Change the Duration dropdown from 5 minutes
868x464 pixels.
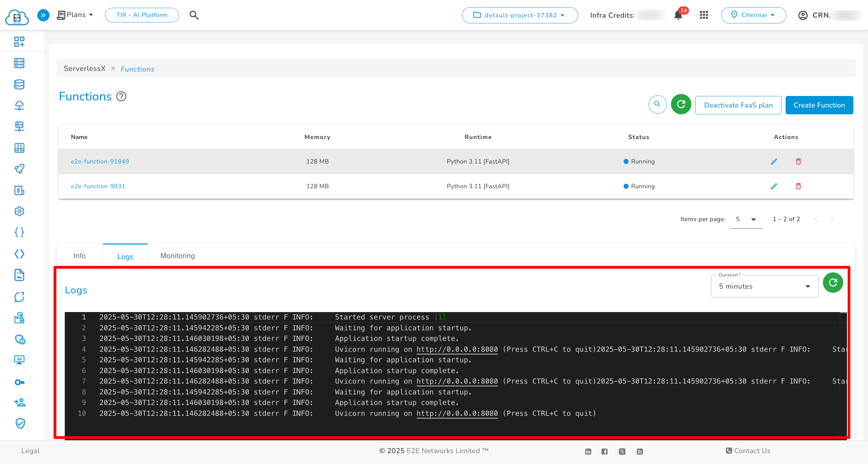coord(764,286)
